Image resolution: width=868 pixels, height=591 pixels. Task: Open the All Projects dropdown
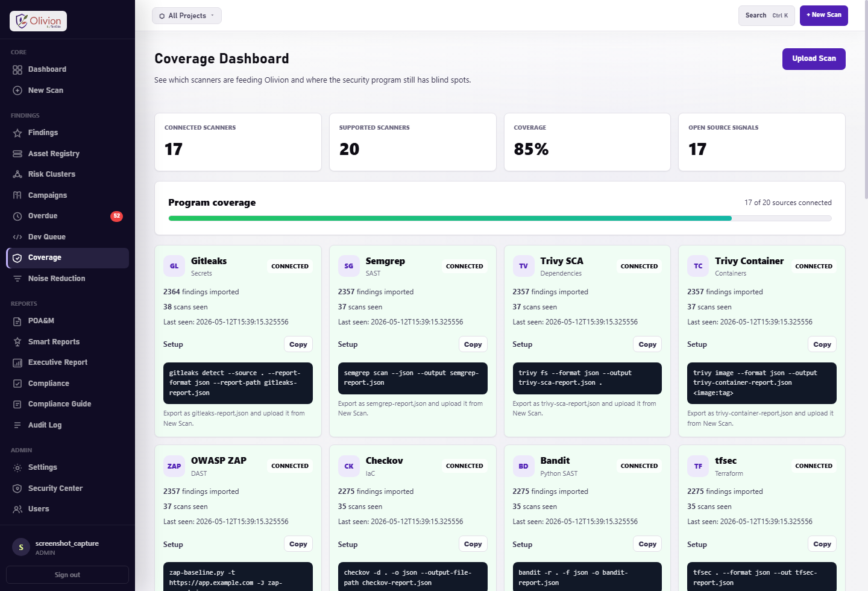coord(187,16)
